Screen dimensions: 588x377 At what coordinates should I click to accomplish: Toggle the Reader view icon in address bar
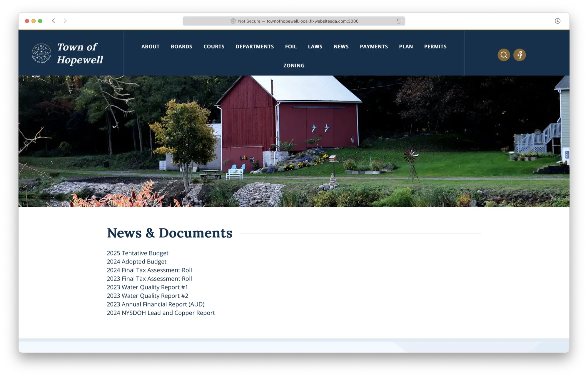[399, 21]
